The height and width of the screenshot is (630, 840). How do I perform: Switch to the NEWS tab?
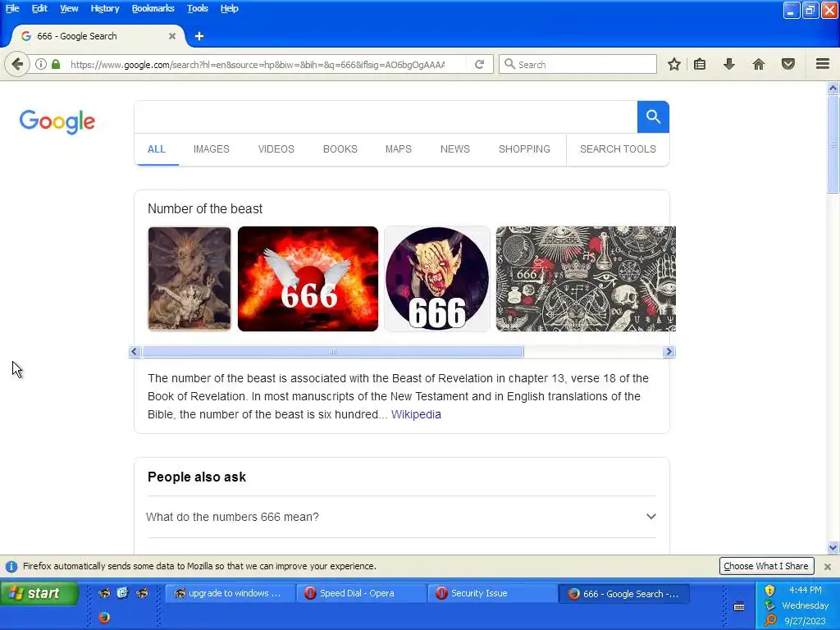click(454, 149)
